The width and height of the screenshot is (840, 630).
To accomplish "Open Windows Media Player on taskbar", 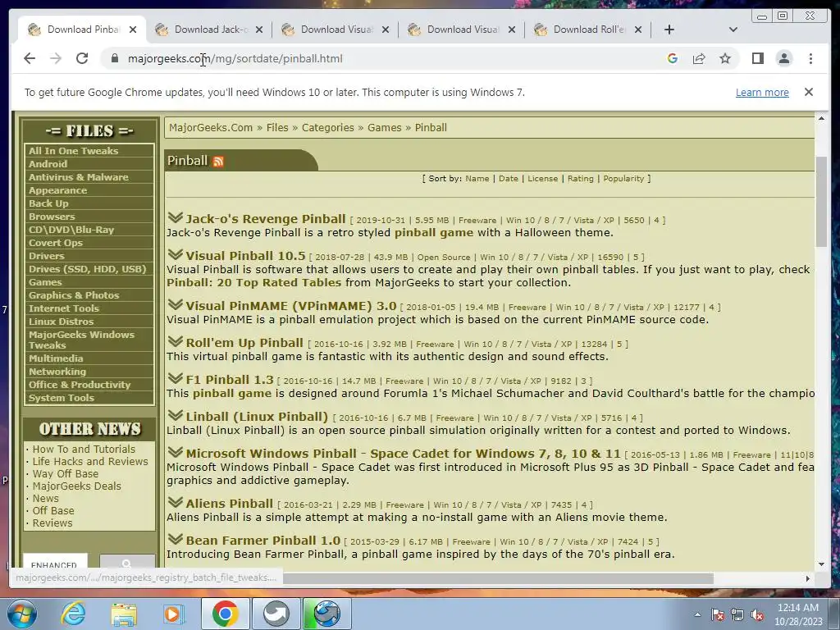I will click(x=174, y=614).
